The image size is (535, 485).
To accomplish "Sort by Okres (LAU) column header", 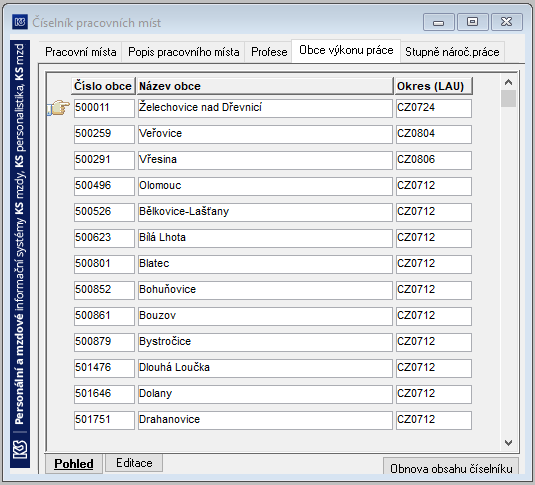I will 434,86.
